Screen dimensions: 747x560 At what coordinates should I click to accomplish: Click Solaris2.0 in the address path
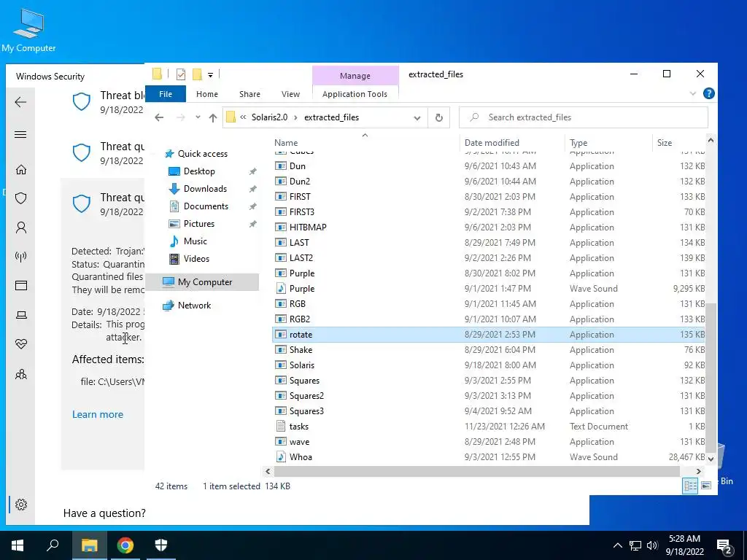pyautogui.click(x=270, y=117)
